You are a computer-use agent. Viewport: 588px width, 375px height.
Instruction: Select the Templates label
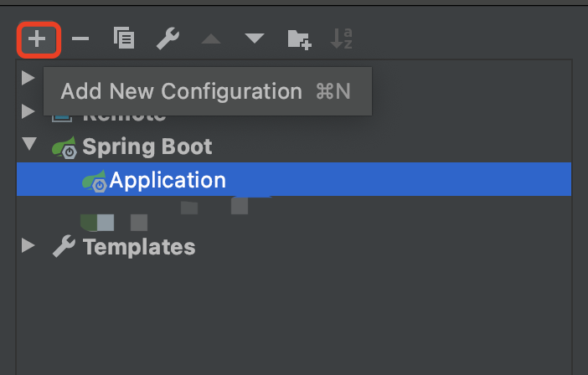139,247
